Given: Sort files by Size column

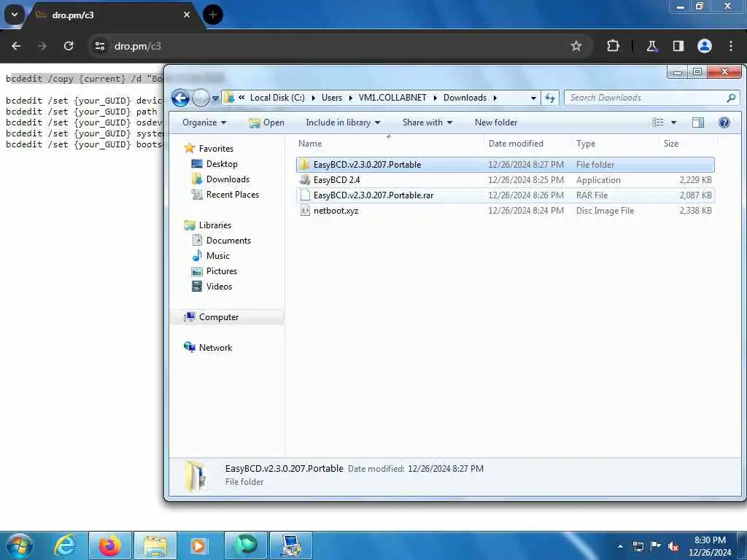Looking at the screenshot, I should click(687, 144).
